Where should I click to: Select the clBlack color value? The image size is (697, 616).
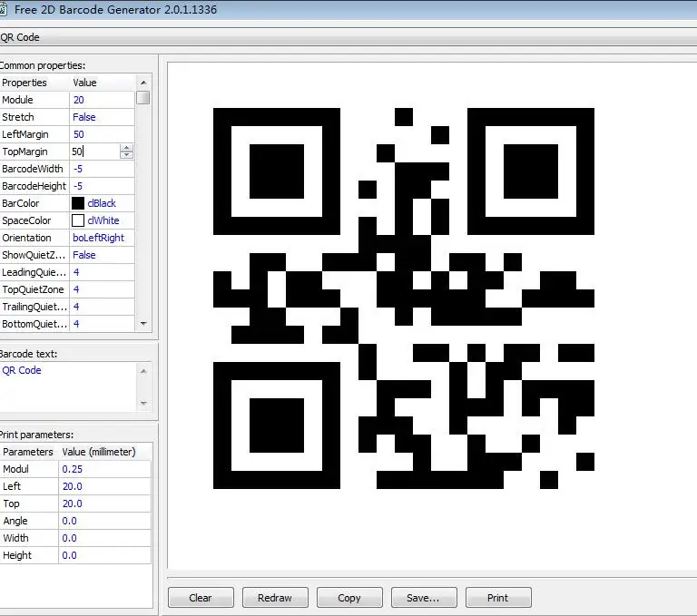[x=102, y=203]
